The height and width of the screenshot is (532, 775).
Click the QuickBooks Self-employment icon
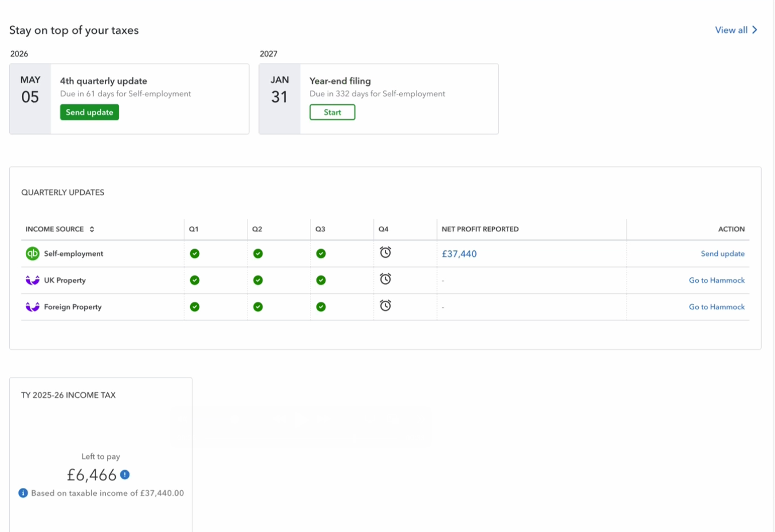tap(33, 254)
